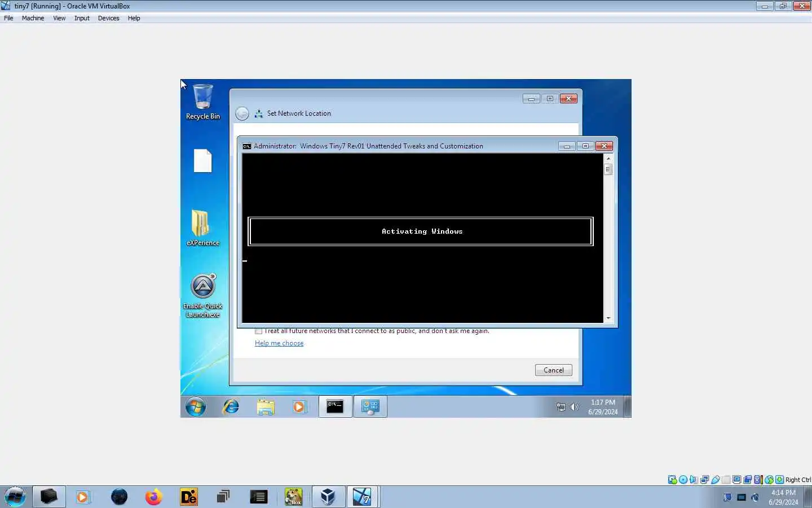
Task: Click the host Start orb
Action: tap(15, 497)
